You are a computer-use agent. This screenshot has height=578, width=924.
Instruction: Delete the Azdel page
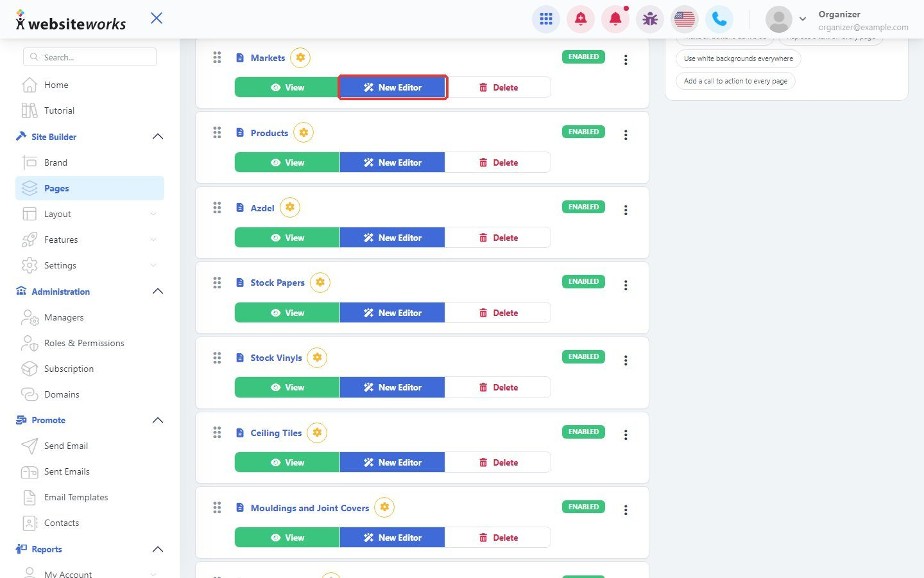coord(498,238)
